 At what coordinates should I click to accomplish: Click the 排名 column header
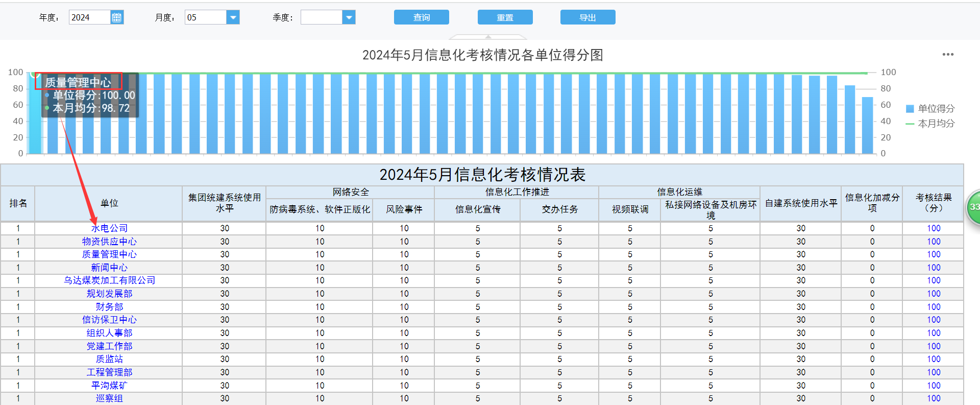(x=18, y=203)
